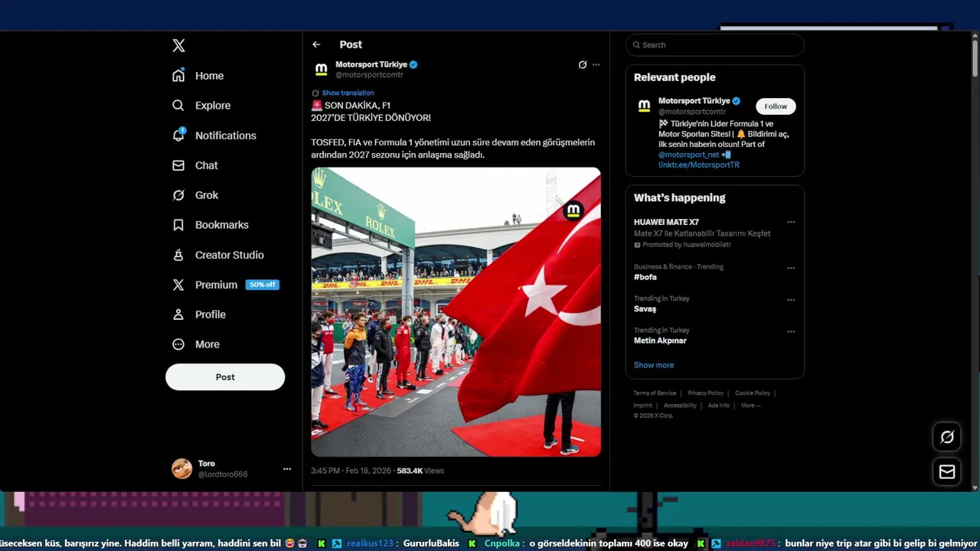This screenshot has height=551, width=980.
Task: Open options for HUAWEI MATE X7 trend
Action: pos(791,223)
